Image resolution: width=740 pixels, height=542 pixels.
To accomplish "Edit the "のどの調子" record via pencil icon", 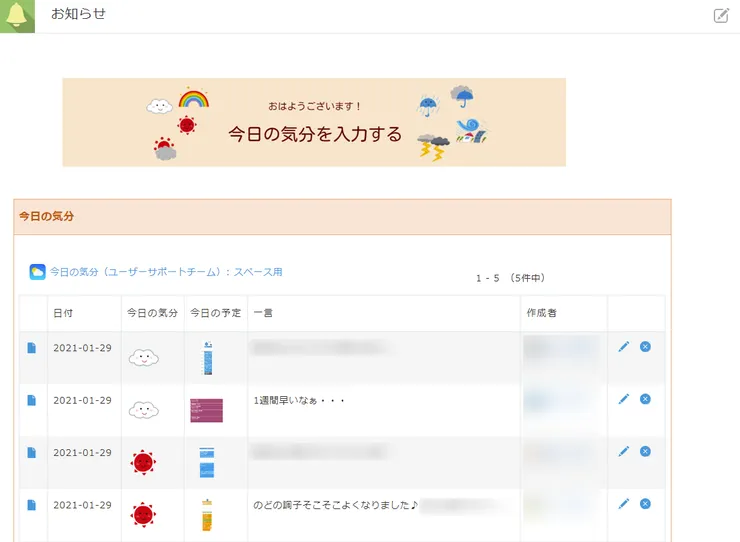I will (624, 504).
